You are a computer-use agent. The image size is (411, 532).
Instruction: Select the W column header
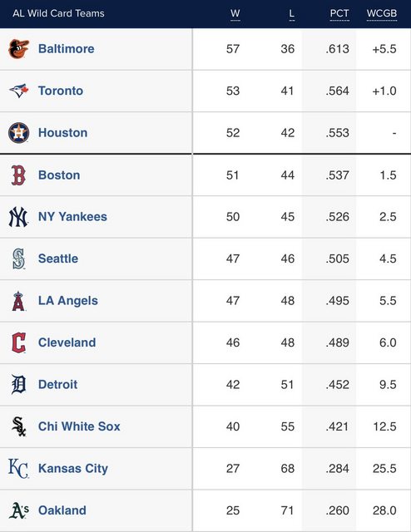pos(235,13)
